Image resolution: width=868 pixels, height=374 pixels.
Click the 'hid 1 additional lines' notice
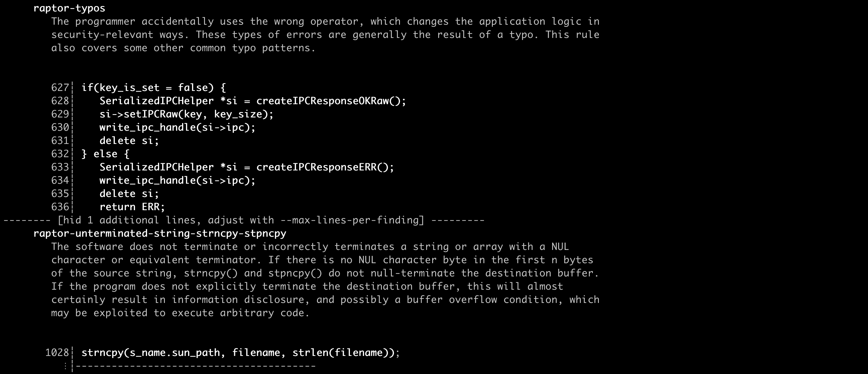129,220
